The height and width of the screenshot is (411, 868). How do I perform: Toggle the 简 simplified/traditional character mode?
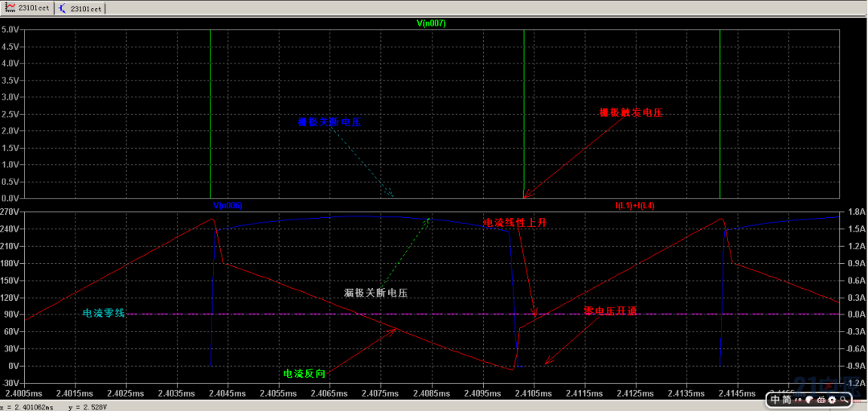(x=787, y=400)
